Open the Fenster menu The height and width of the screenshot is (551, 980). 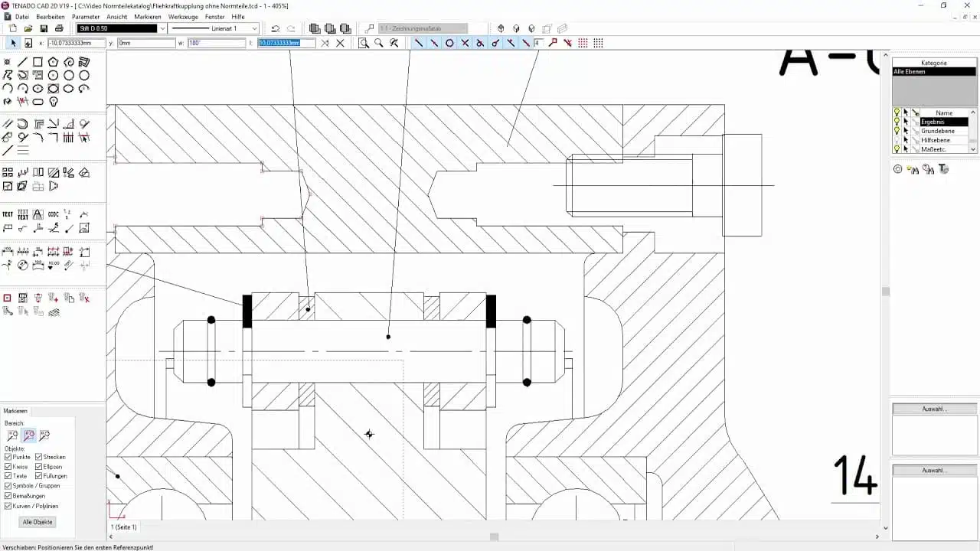click(x=214, y=16)
